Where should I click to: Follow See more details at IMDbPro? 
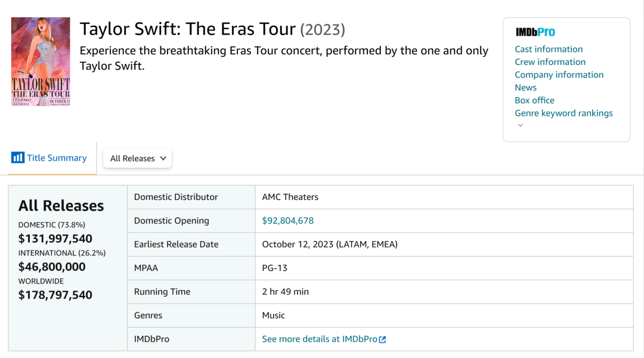coord(320,339)
